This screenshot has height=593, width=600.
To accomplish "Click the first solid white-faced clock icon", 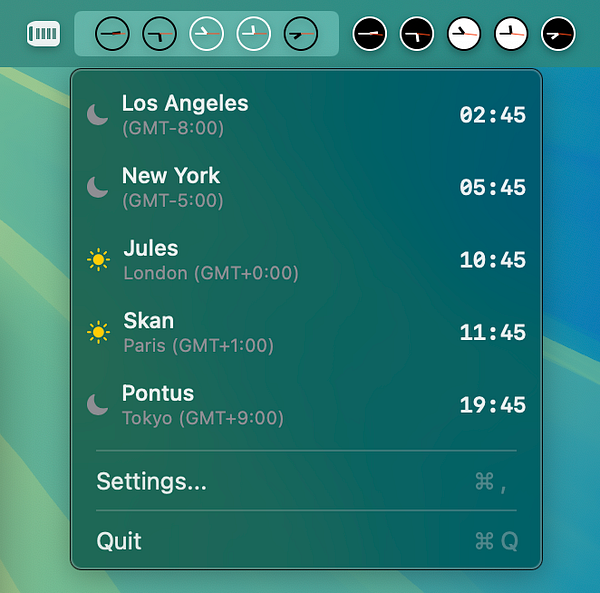I will (x=464, y=34).
